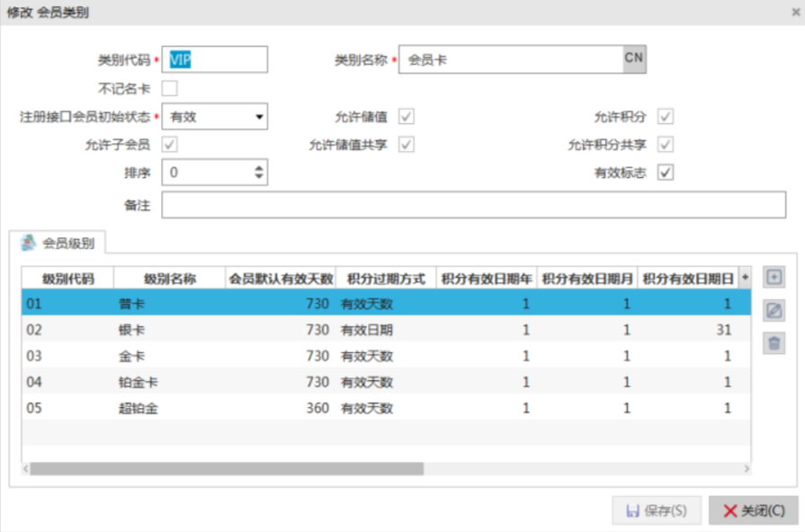Click the add member level icon

[774, 277]
